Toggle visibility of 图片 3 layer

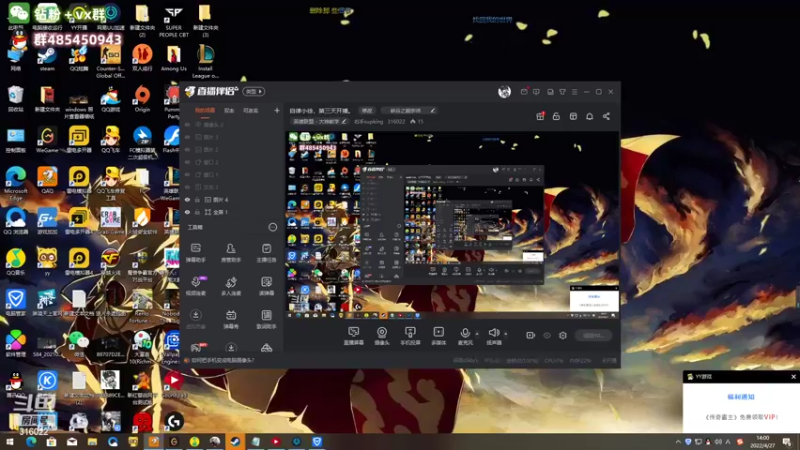coord(187,137)
